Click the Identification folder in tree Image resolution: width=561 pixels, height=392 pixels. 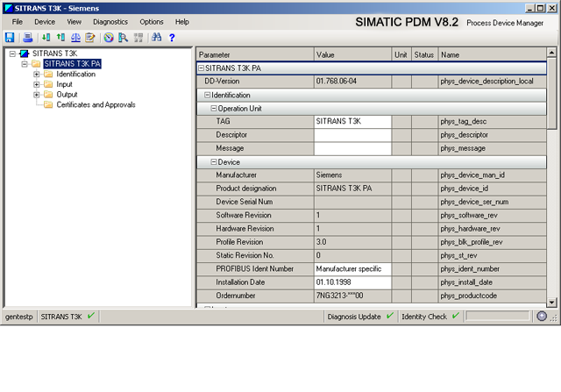pyautogui.click(x=75, y=74)
